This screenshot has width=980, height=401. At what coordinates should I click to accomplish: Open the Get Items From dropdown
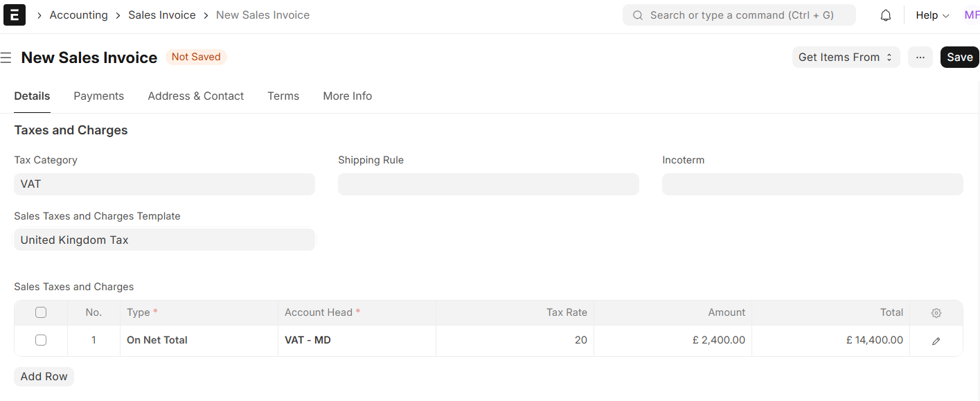click(846, 57)
